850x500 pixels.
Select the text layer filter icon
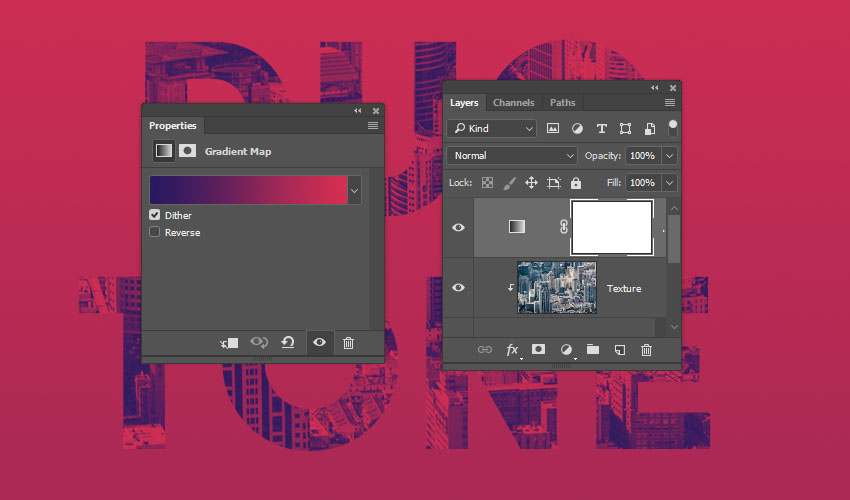point(601,129)
